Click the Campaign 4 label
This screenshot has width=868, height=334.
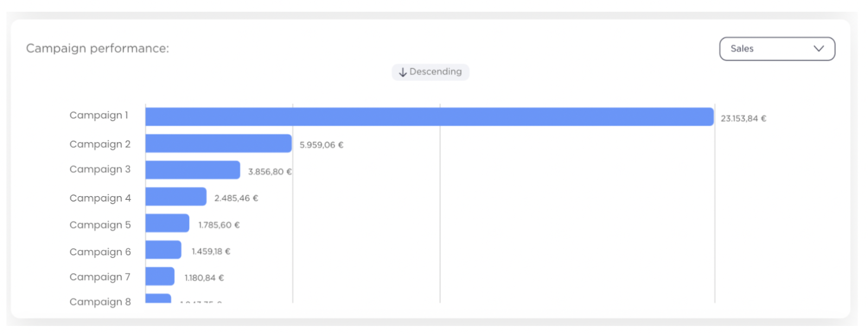click(x=100, y=198)
